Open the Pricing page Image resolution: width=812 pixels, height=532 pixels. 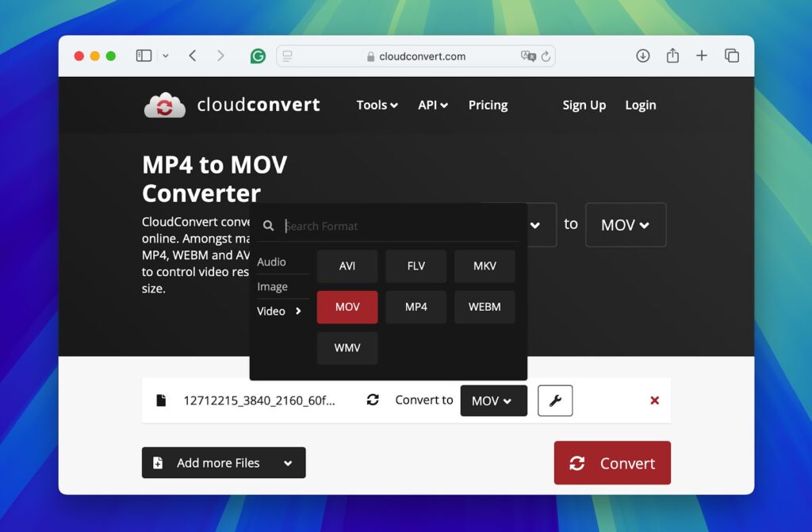(x=488, y=105)
